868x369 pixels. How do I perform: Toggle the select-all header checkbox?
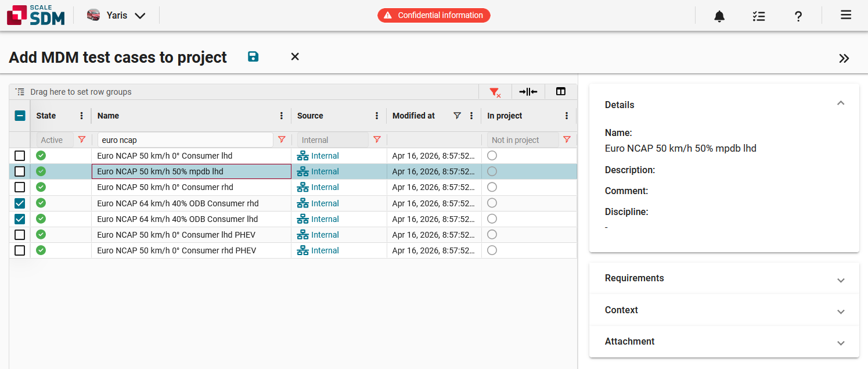click(x=20, y=116)
